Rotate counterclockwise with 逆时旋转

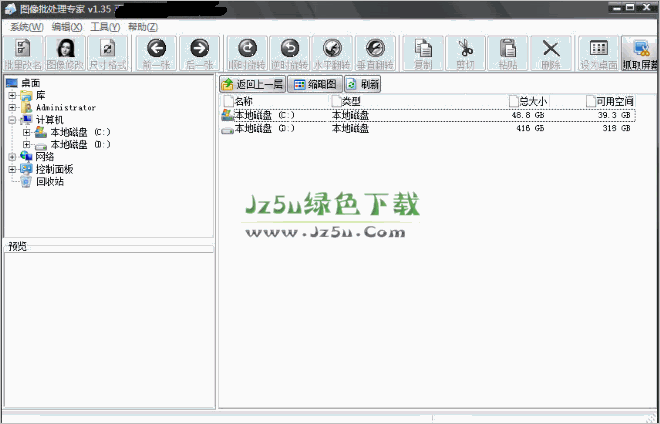290,53
